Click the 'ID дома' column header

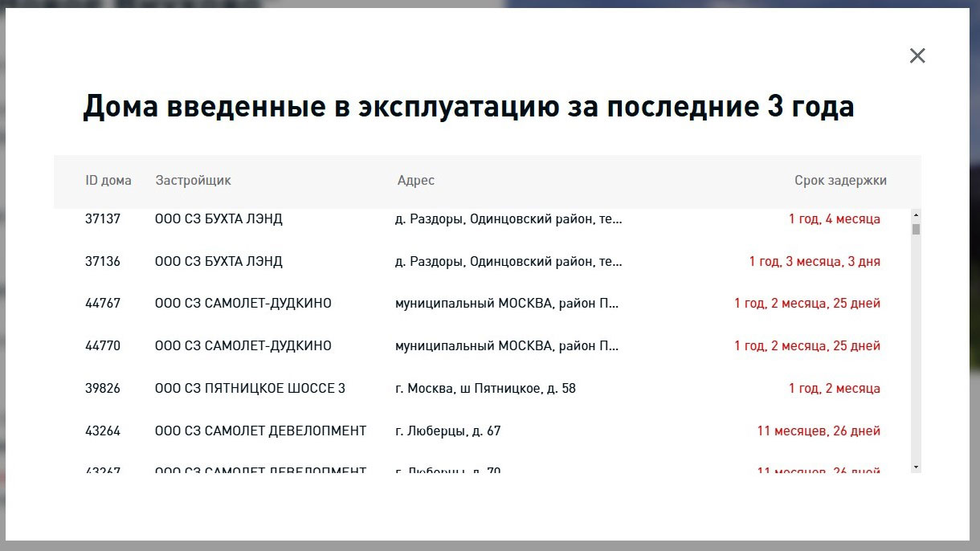108,181
